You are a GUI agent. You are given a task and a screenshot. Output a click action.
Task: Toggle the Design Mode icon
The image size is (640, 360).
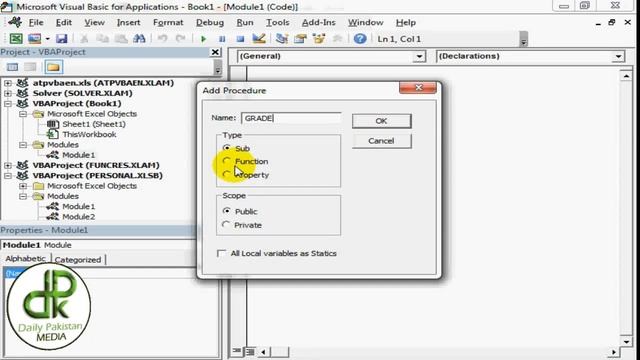[x=259, y=39]
